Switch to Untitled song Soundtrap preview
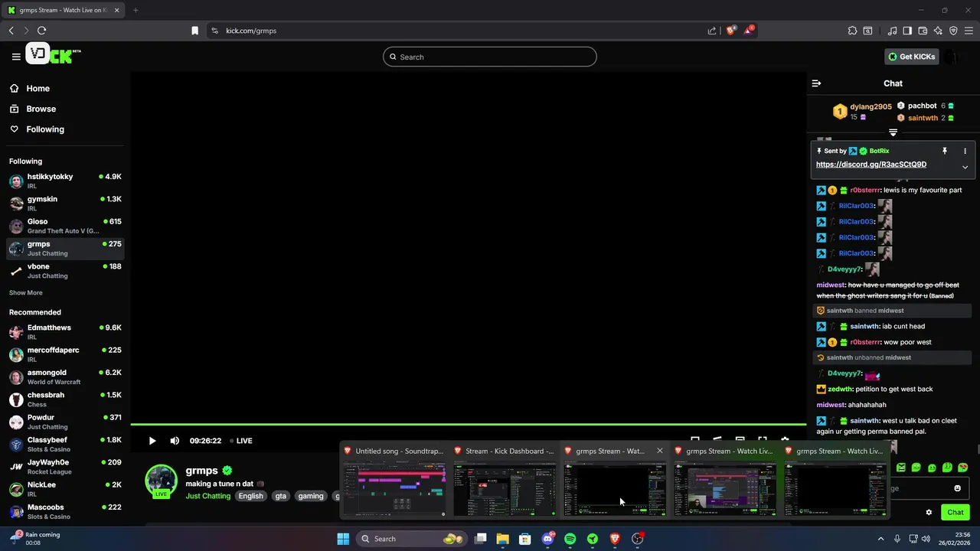980x551 pixels. [x=394, y=481]
